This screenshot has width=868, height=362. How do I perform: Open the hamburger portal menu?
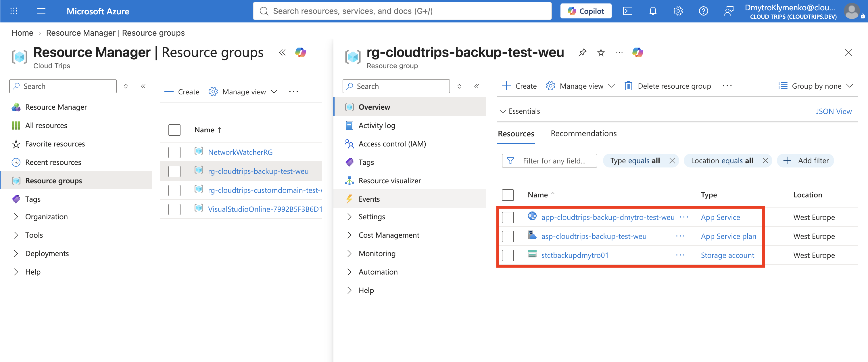41,11
